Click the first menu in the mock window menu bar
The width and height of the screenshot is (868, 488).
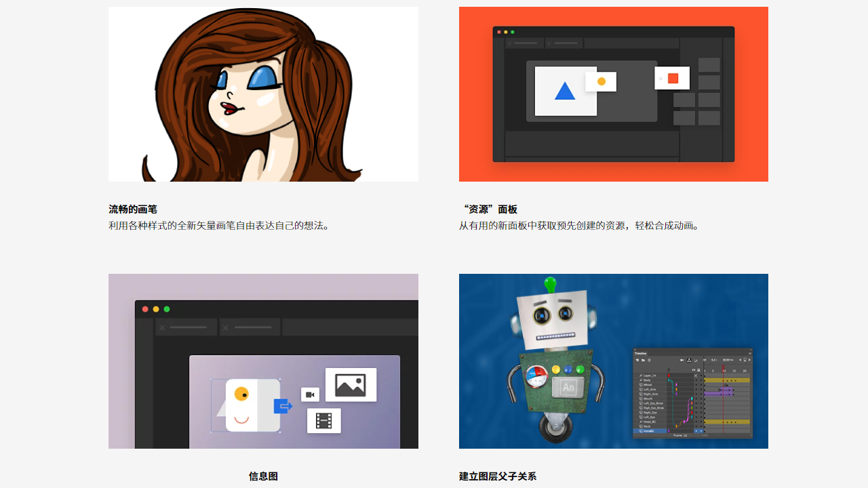(x=524, y=42)
